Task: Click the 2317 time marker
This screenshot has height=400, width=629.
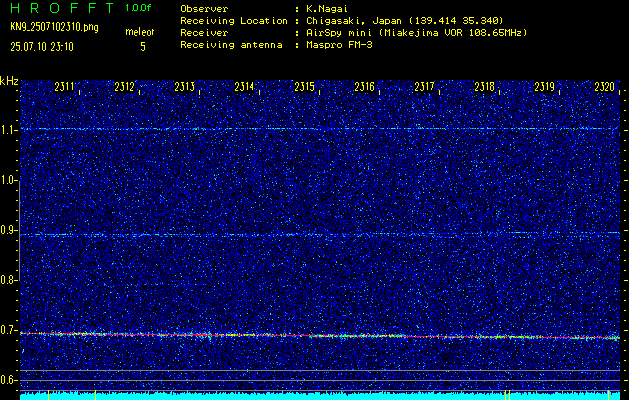Action: coord(424,87)
